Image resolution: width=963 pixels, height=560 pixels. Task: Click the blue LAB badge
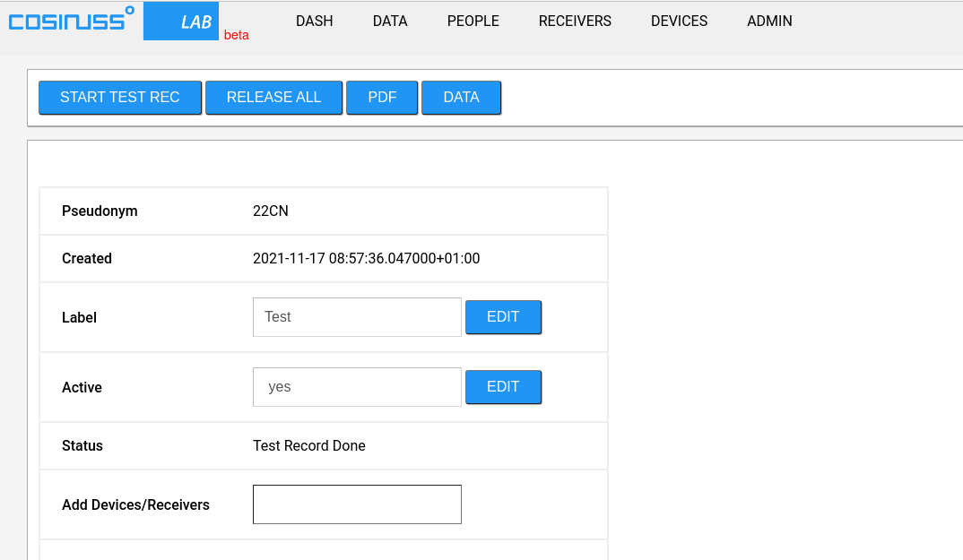point(182,22)
